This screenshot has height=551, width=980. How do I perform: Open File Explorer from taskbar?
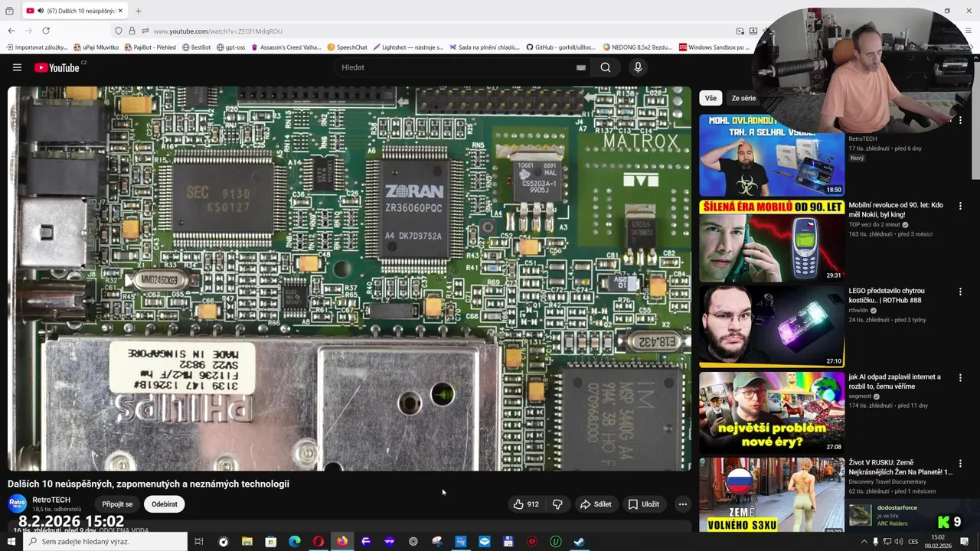click(247, 541)
